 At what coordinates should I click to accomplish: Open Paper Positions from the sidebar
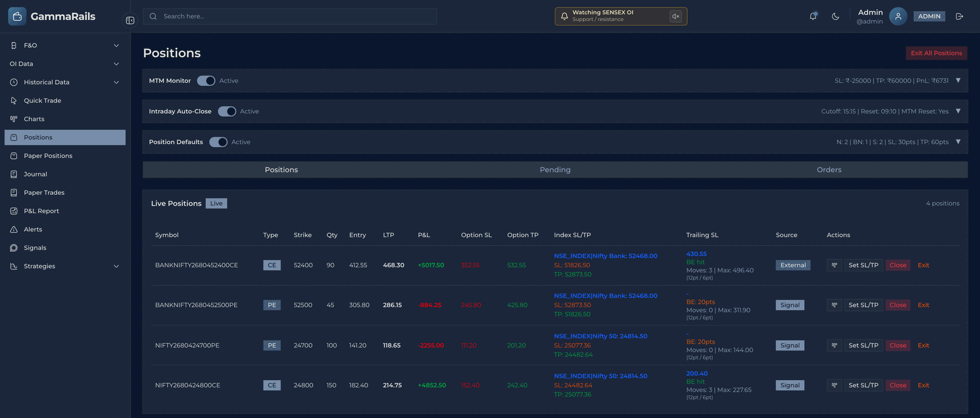(65, 156)
